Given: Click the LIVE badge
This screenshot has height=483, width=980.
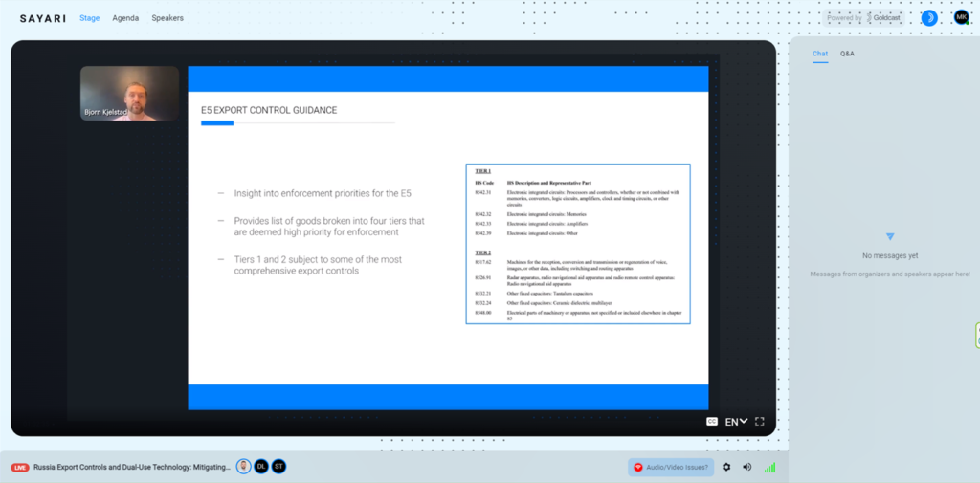Looking at the screenshot, I should (x=20, y=468).
